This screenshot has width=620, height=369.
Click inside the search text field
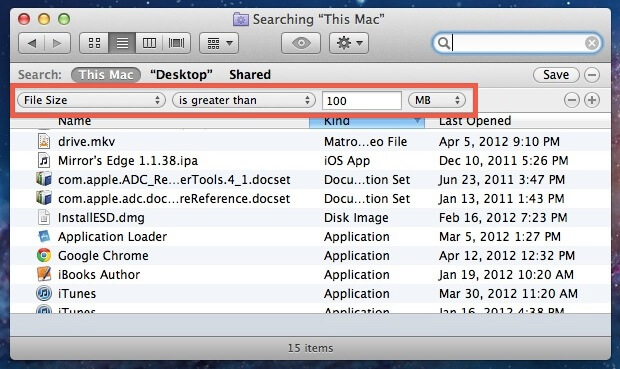coord(517,43)
